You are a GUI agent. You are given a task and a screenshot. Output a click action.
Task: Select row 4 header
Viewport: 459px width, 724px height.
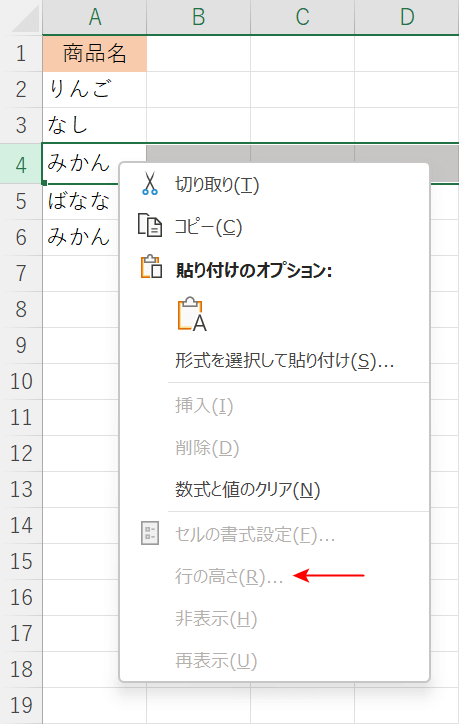pos(21,164)
